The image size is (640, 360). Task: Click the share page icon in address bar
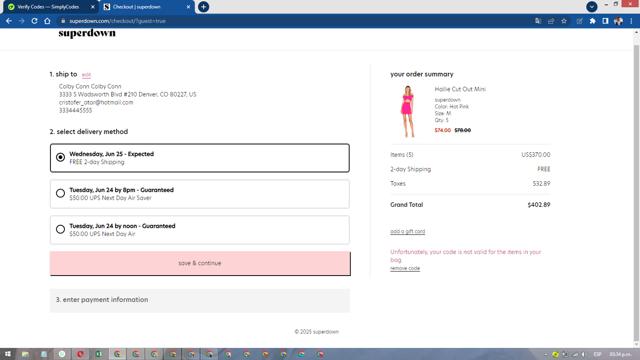click(x=551, y=21)
